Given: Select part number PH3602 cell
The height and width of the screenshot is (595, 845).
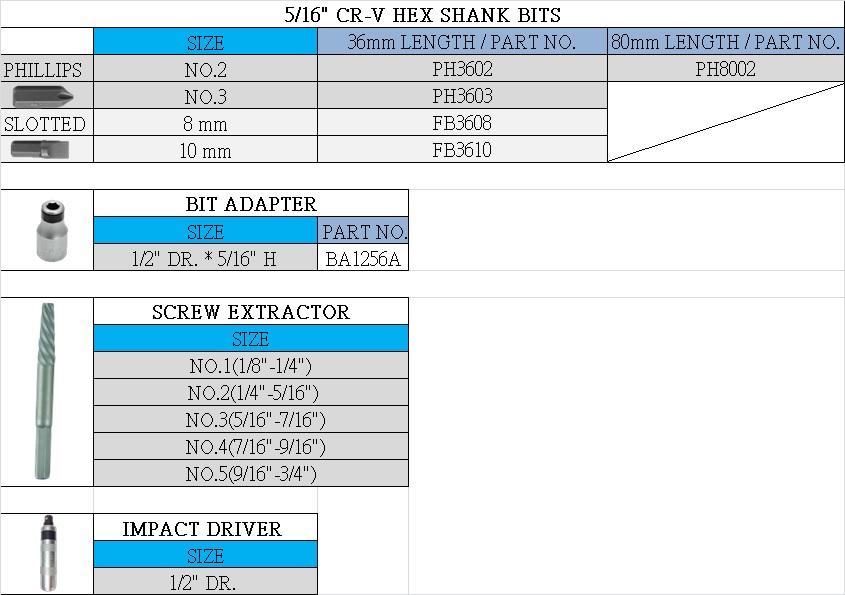Looking at the screenshot, I should (x=462, y=69).
